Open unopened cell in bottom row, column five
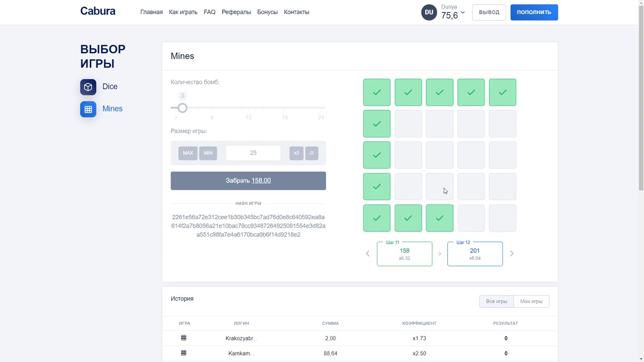 pyautogui.click(x=502, y=218)
